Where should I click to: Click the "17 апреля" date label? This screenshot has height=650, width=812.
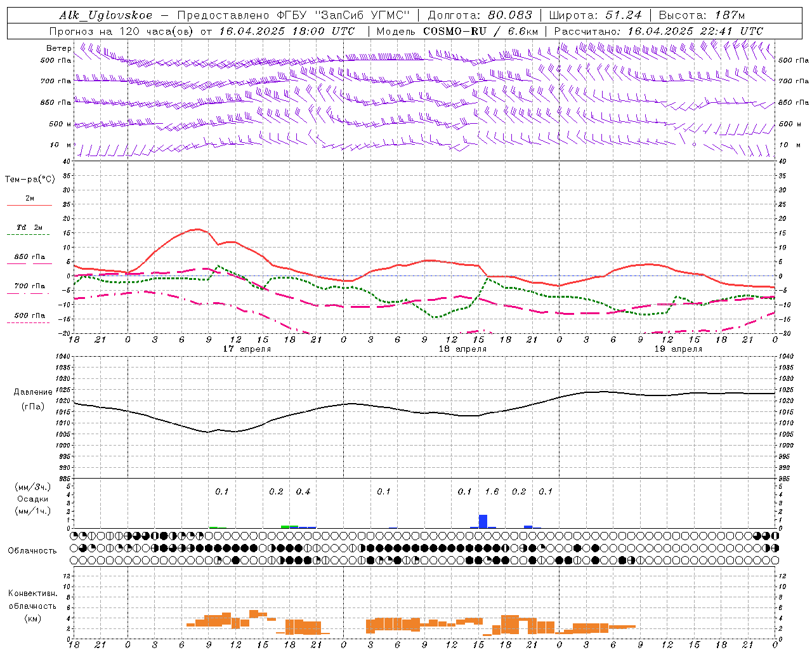coord(247,349)
